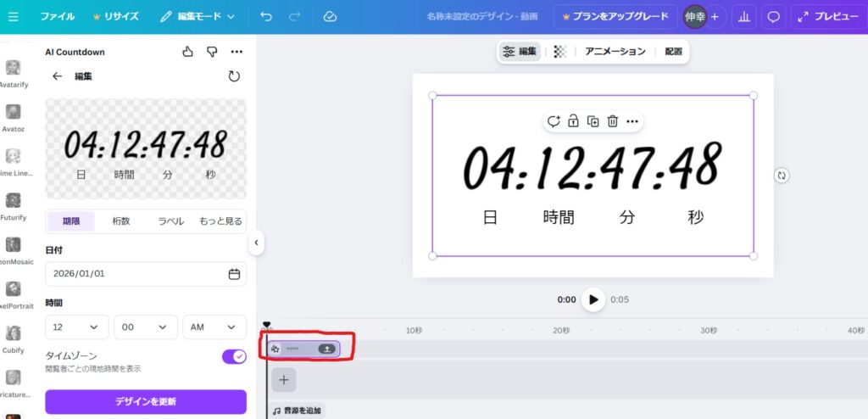The image size is (868, 419).
Task: Open the analytics bar chart icon
Action: (744, 16)
